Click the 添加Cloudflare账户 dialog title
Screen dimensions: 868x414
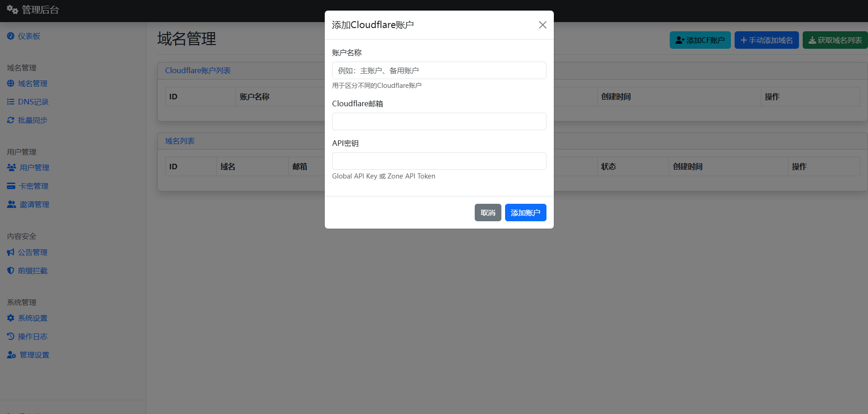pyautogui.click(x=373, y=25)
